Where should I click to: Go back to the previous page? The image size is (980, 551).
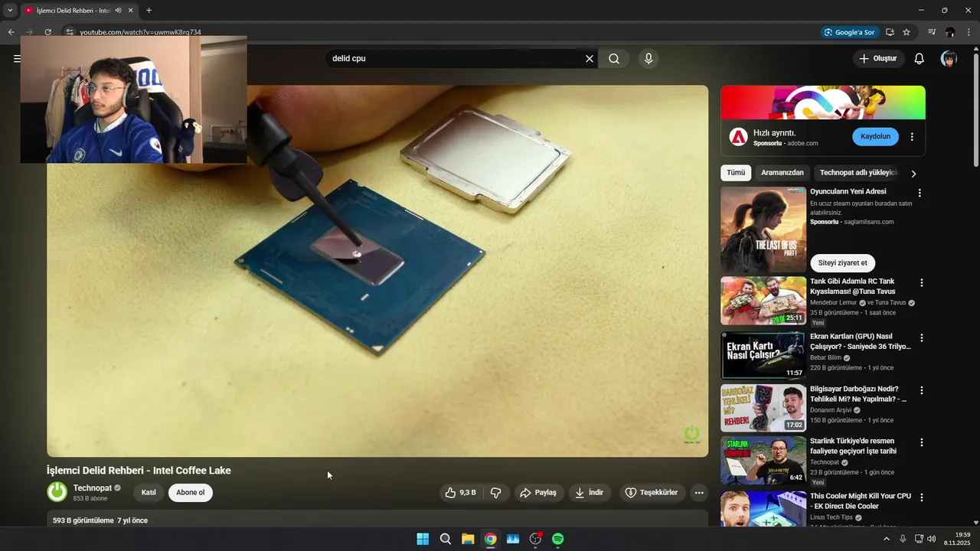[11, 32]
